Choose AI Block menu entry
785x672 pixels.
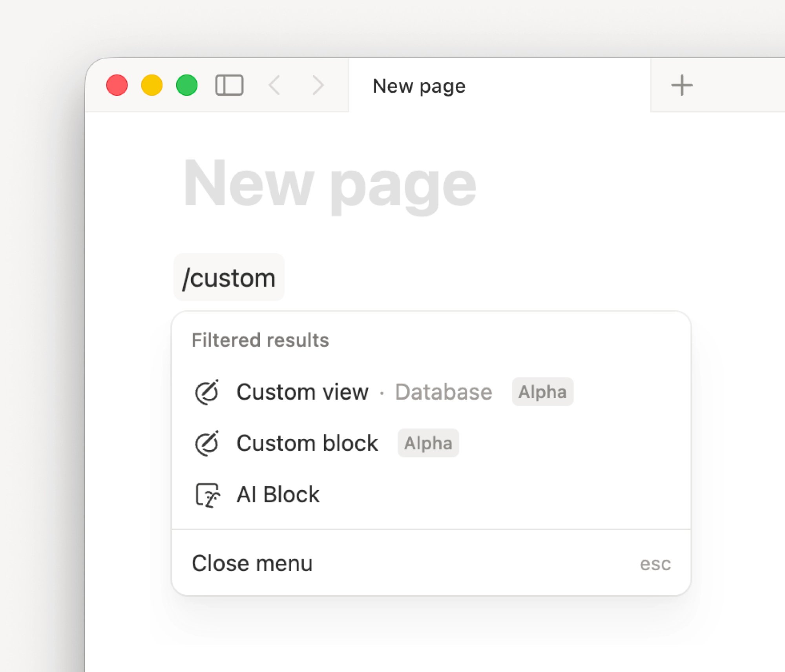[x=431, y=495]
